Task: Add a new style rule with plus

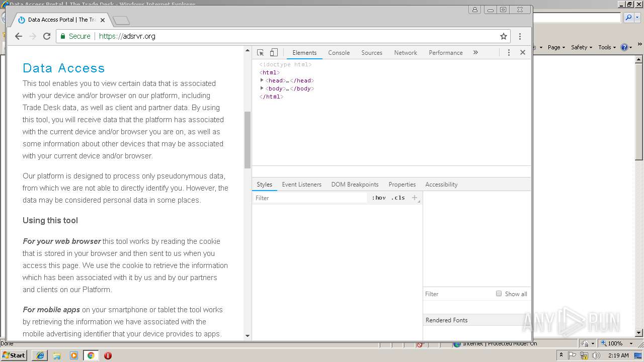Action: [415, 198]
